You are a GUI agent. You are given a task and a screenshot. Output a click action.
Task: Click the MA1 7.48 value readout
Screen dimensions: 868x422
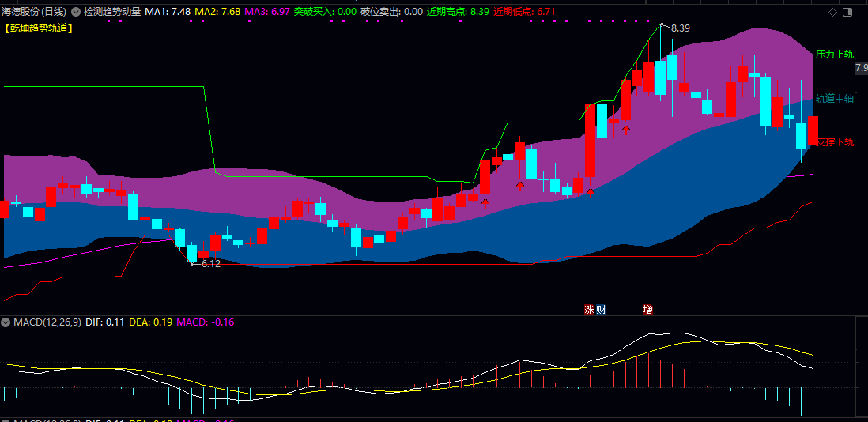pyautogui.click(x=168, y=12)
